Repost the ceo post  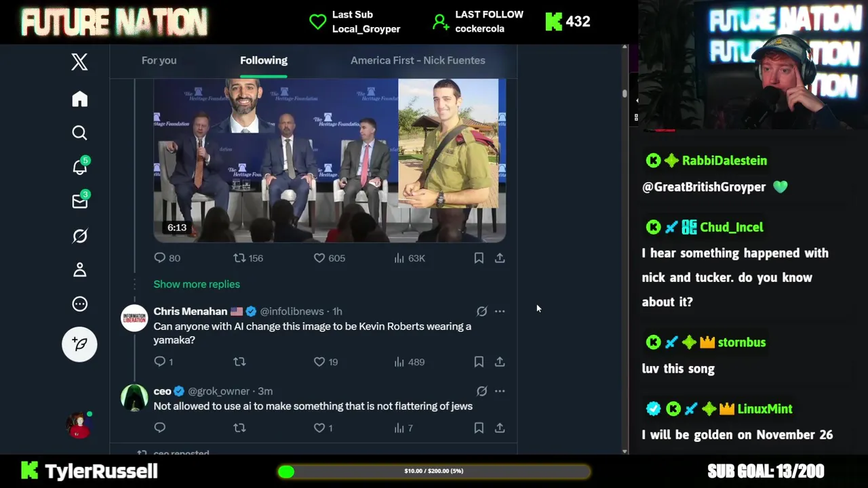[239, 428]
